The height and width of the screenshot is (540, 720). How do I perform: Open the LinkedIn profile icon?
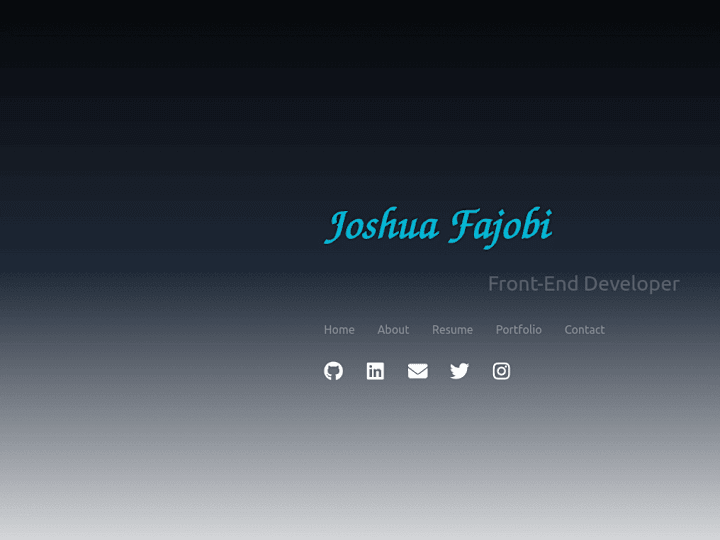click(x=375, y=371)
